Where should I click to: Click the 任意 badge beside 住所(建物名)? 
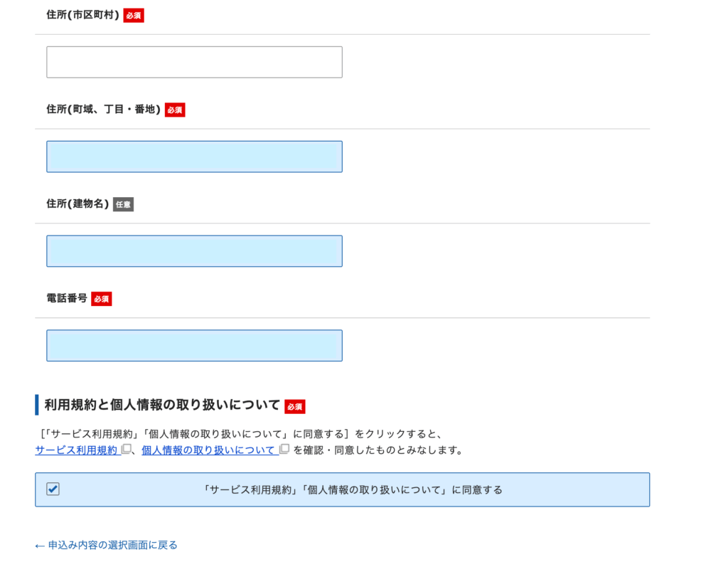tap(123, 205)
